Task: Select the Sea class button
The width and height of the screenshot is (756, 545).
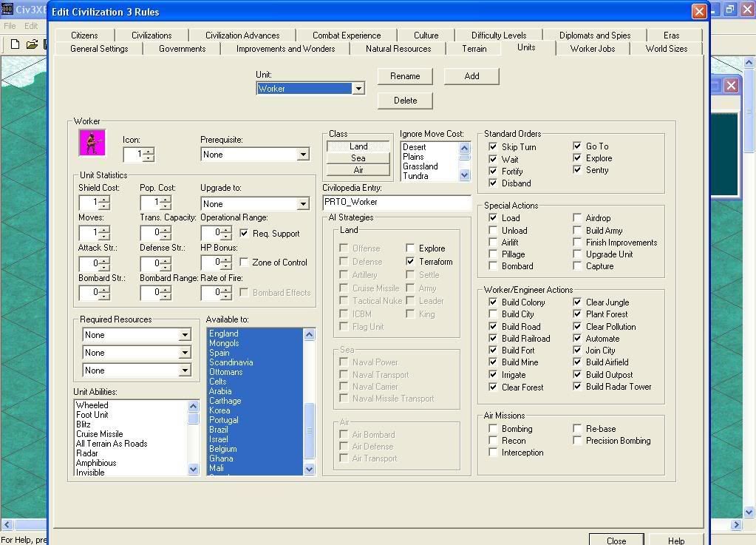Action: click(358, 158)
